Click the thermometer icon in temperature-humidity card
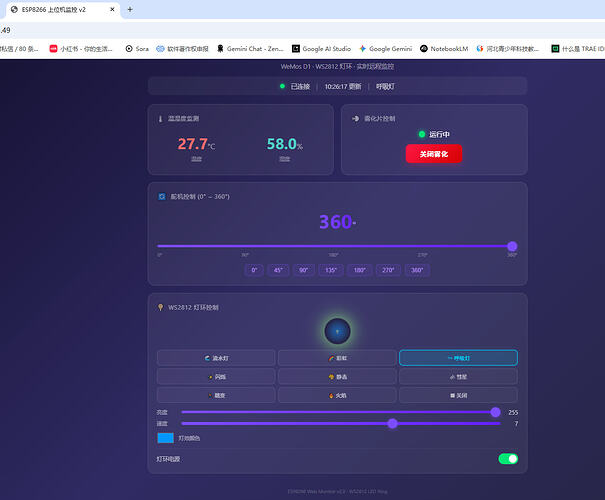605x500 pixels. pos(160,119)
